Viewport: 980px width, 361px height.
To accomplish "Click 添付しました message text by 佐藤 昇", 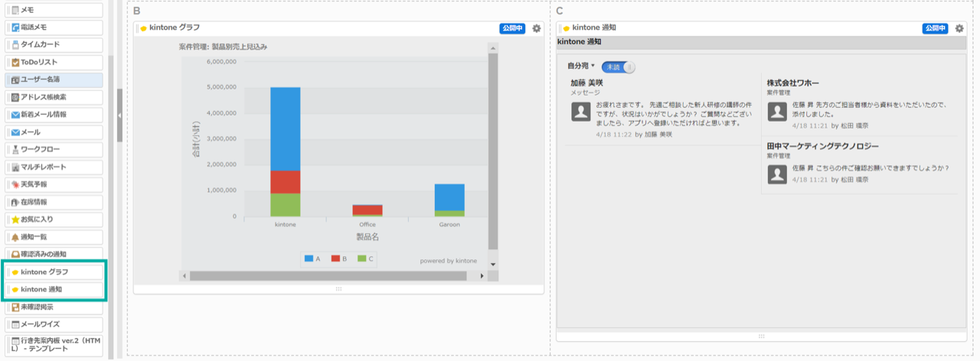I will 871,108.
